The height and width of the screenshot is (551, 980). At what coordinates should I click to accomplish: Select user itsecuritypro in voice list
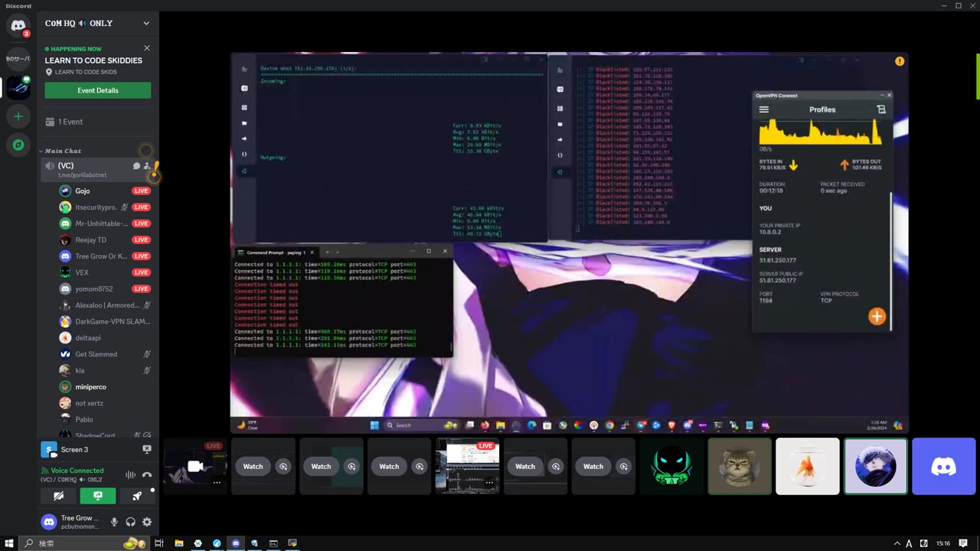pos(98,207)
